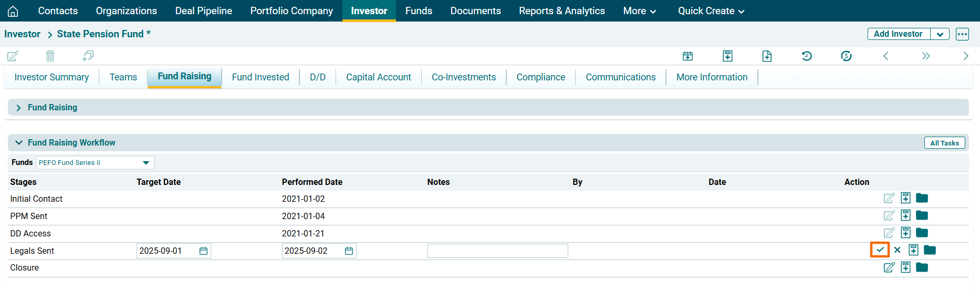Open the Deal Pipeline menu

pos(203,11)
